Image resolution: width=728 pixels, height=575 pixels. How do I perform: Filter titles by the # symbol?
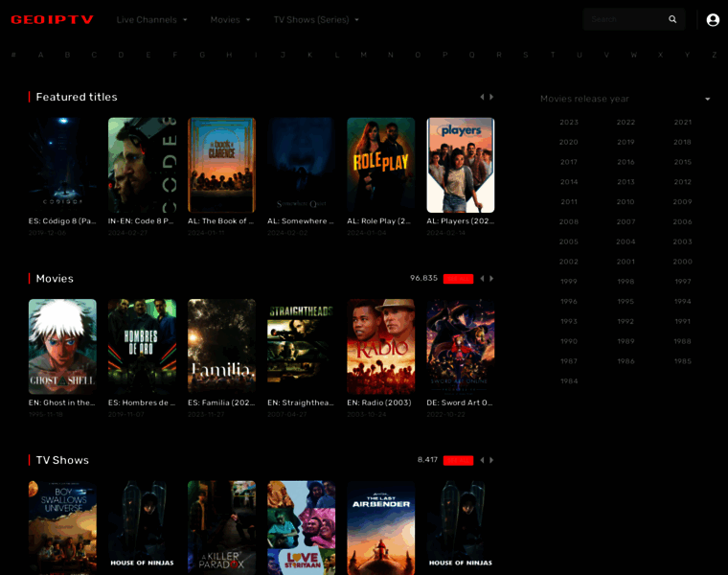pyautogui.click(x=13, y=55)
